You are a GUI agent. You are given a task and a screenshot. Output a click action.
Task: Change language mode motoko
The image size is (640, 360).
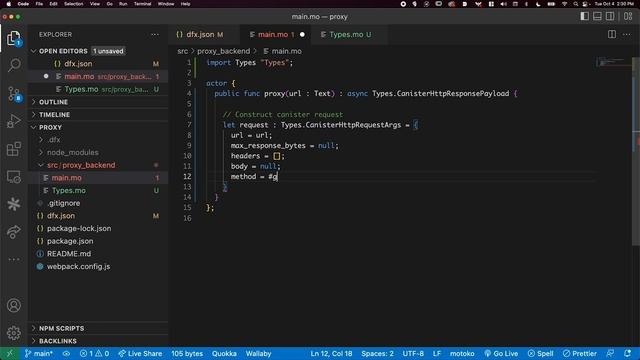(462, 353)
